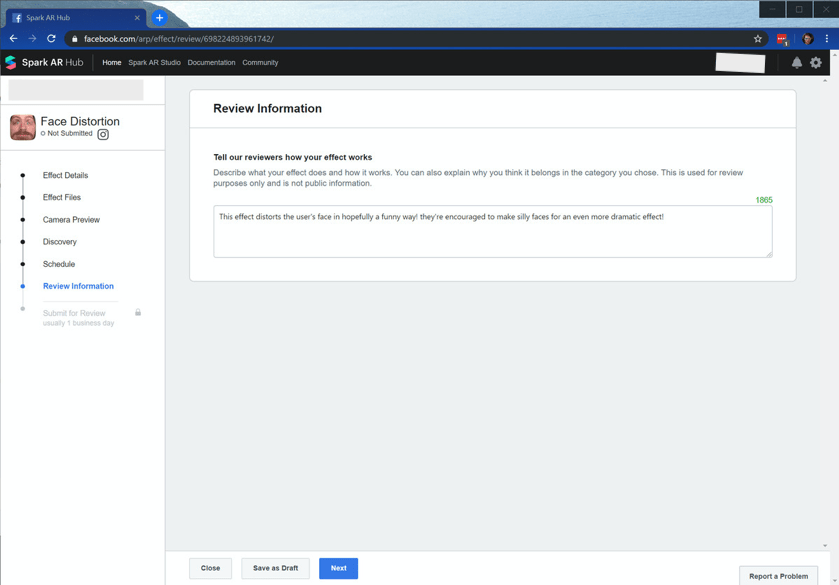Go to the Effect Files step

(62, 197)
